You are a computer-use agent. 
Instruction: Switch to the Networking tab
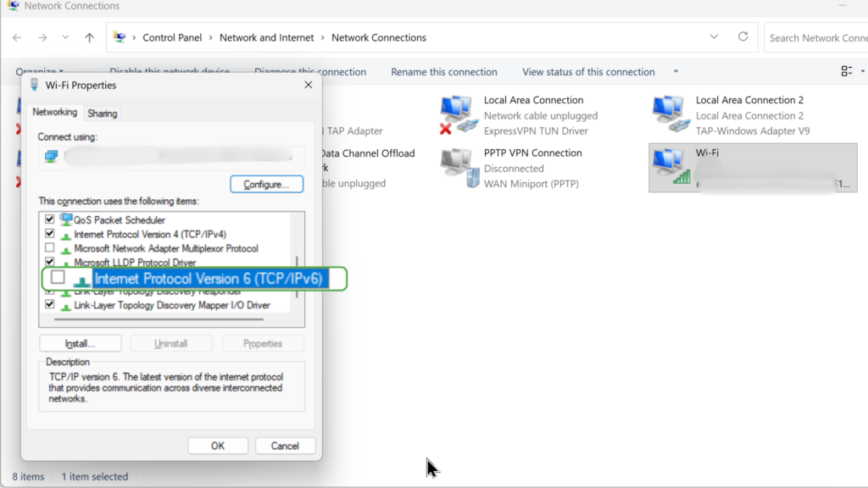coord(55,113)
